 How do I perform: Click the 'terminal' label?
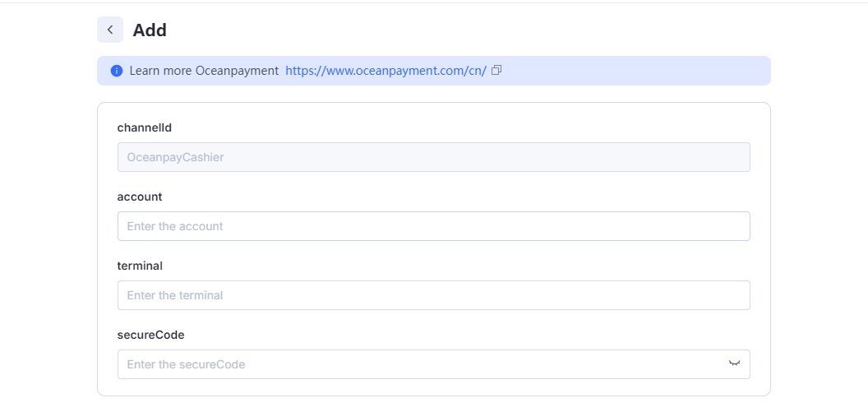click(x=140, y=266)
